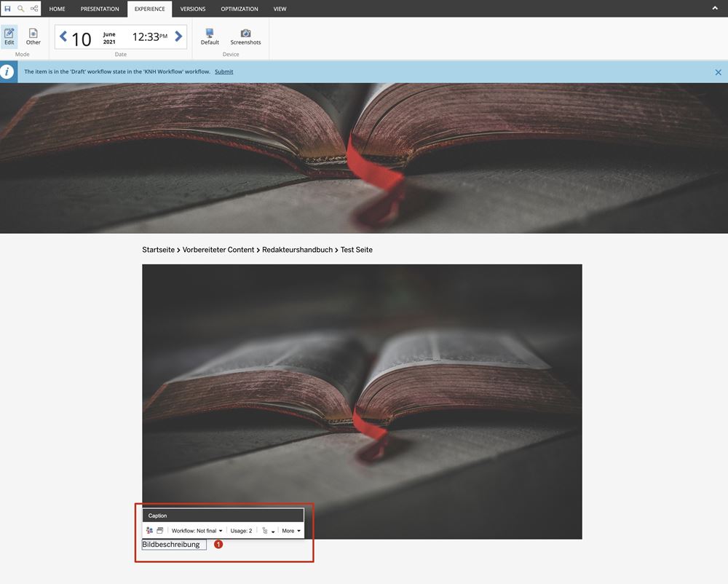Open Screenshots camera tool
Image resolution: width=728 pixels, height=584 pixels.
tap(245, 36)
